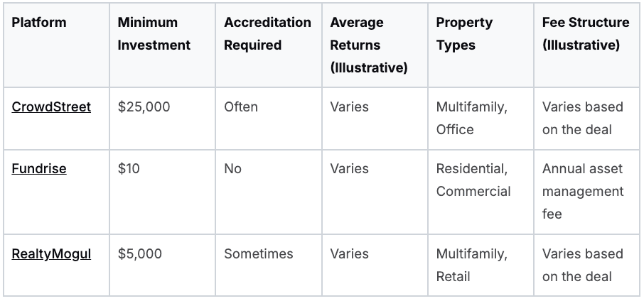Viewport: 644px width, 301px height.
Task: Click the Average Returns (Illustrative) header
Action: (x=368, y=45)
